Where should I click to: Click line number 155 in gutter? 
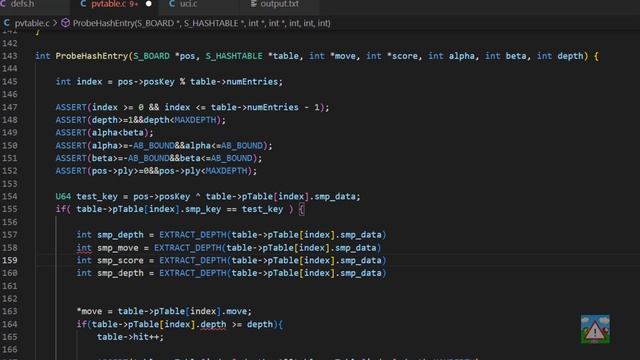pos(10,209)
